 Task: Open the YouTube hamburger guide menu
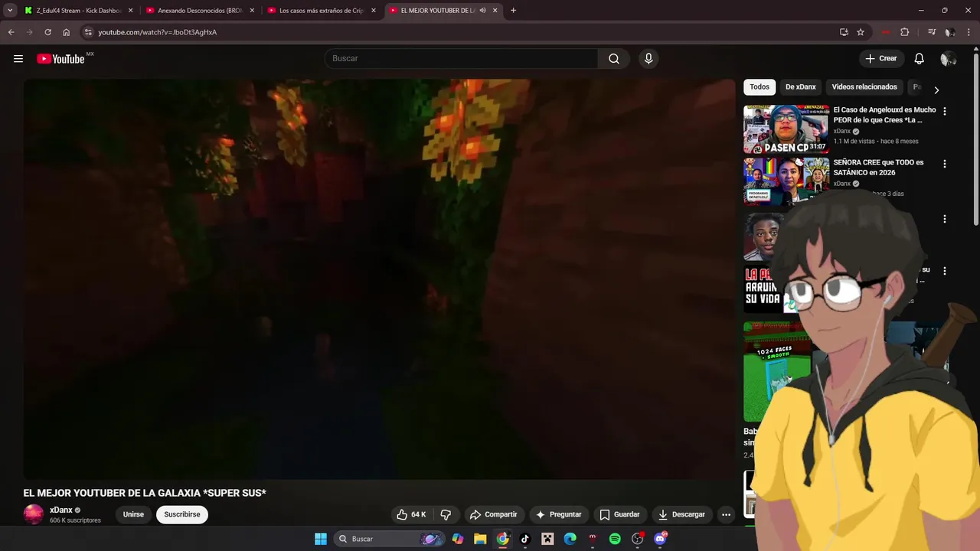(x=18, y=59)
